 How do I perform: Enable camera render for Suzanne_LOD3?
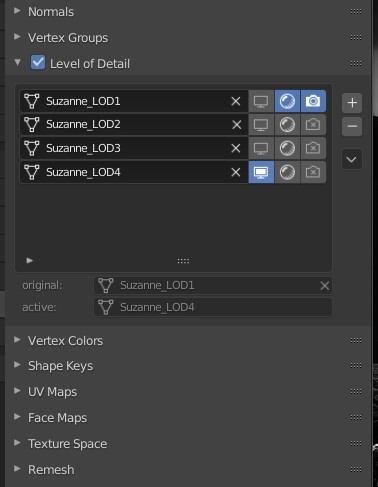click(x=313, y=148)
